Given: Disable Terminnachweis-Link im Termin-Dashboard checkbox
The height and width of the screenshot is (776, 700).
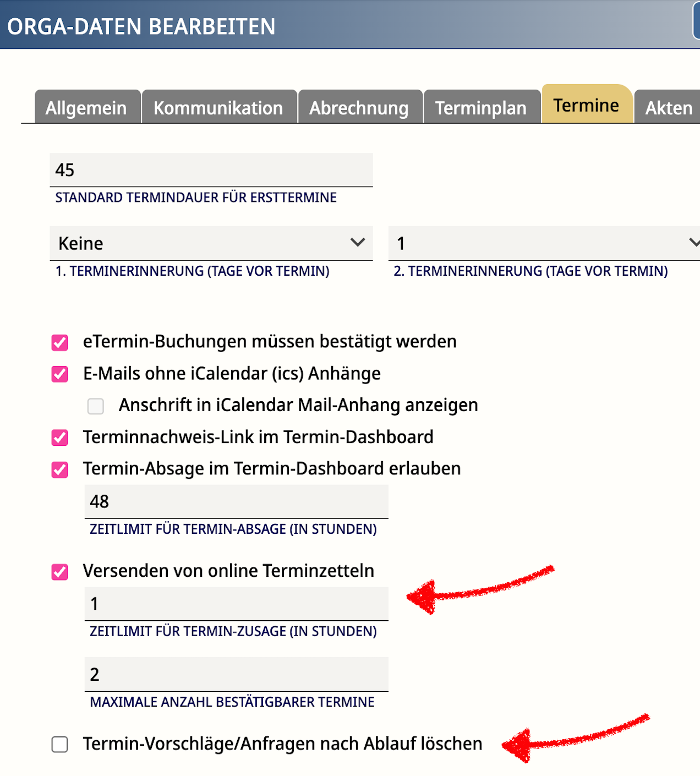Looking at the screenshot, I should click(x=60, y=438).
